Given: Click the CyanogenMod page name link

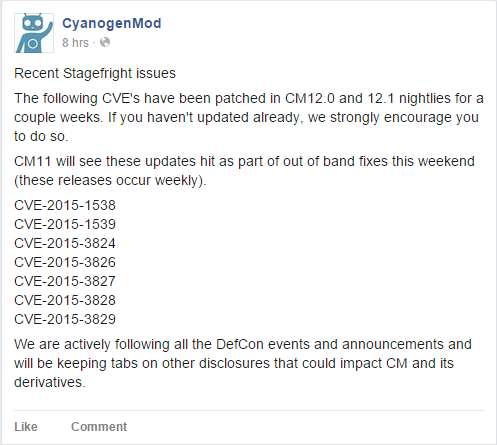Looking at the screenshot, I should [112, 23].
